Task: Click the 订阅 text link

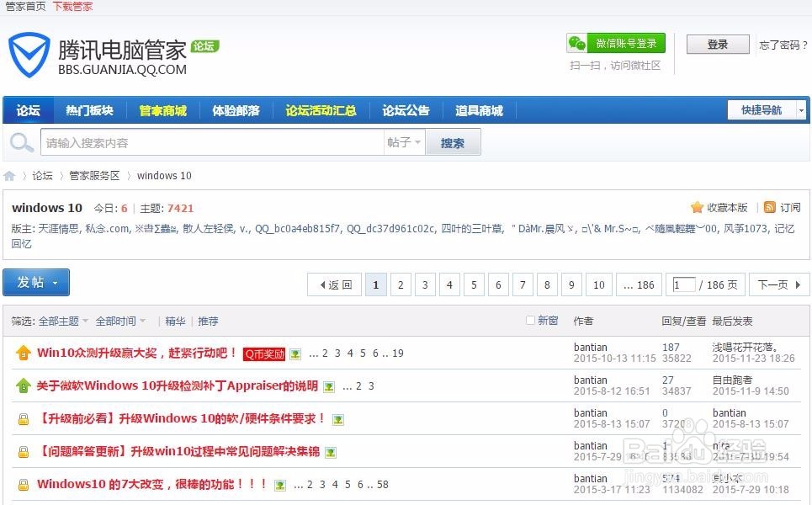Action: coord(790,208)
